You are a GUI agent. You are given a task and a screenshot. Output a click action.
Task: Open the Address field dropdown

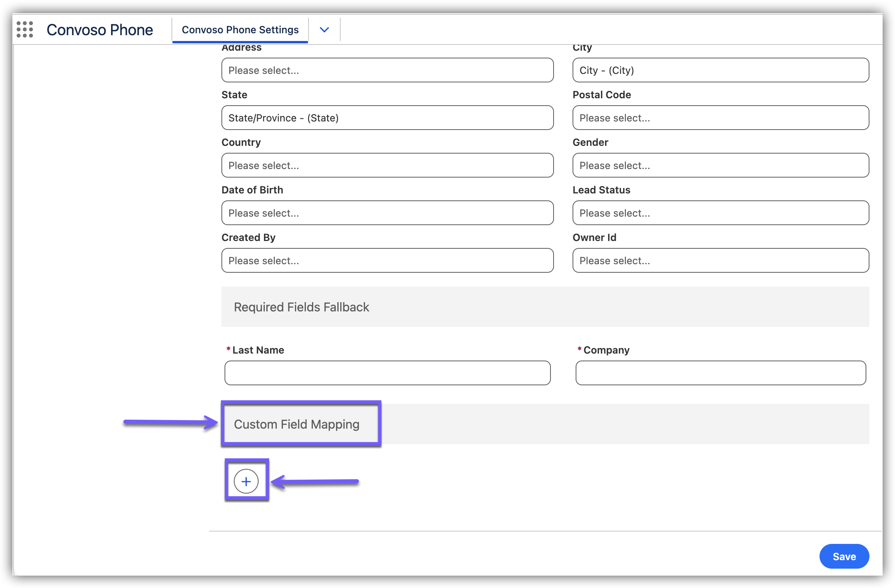(387, 70)
